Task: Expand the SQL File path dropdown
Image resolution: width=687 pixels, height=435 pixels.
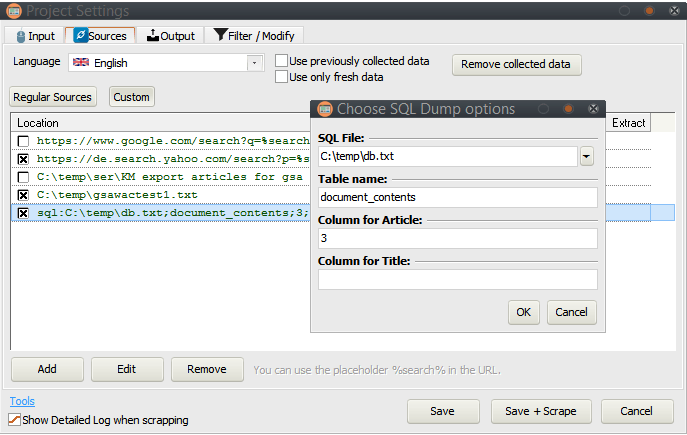Action: point(587,156)
